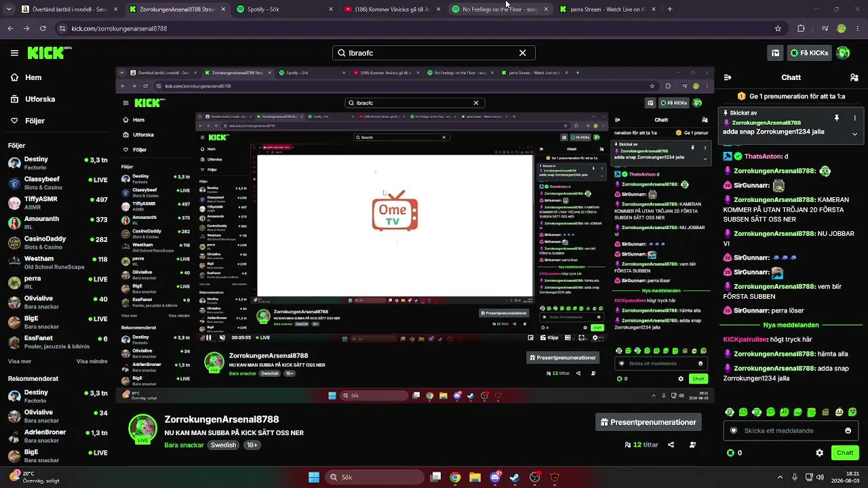Close the Spotify – Sök tab
This screenshot has width=868, height=488.
331,9
